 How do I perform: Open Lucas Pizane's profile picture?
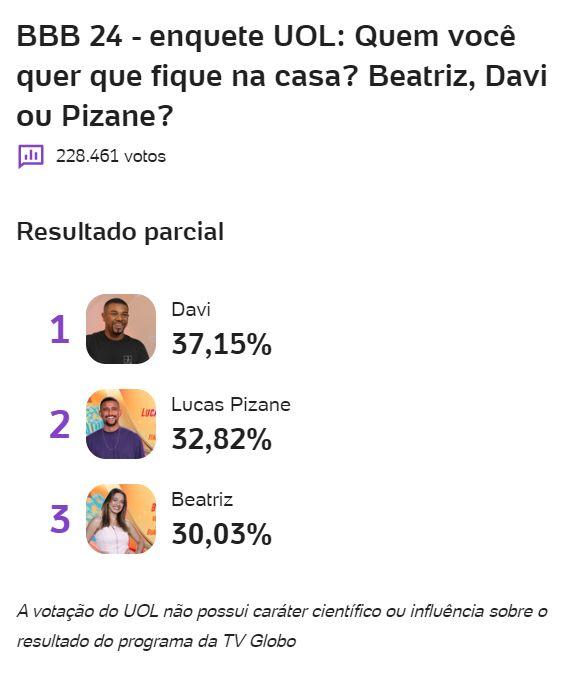[x=121, y=424]
